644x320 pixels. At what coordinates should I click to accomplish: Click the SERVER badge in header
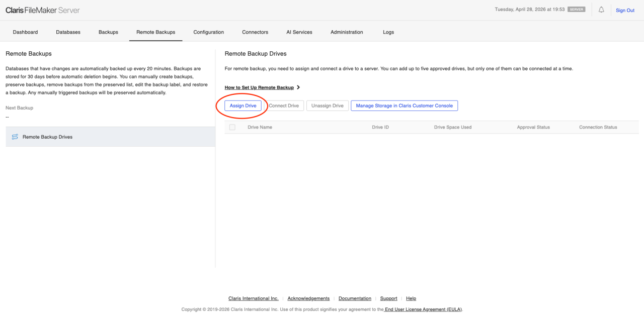[576, 10]
